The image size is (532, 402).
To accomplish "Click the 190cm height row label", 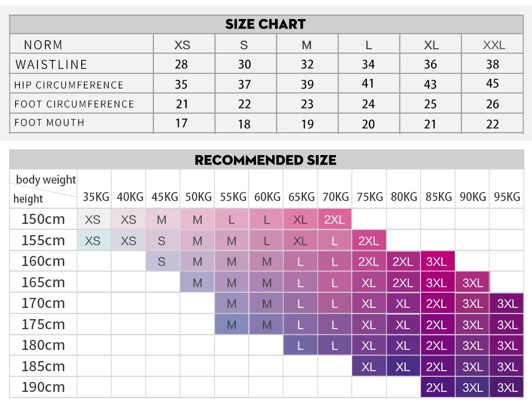I will [x=43, y=387].
